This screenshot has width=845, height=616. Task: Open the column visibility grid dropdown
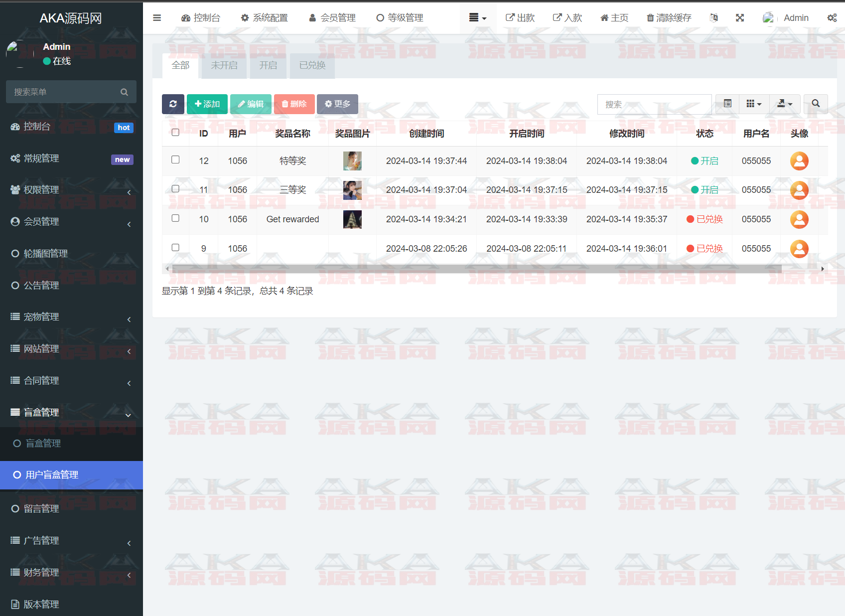click(754, 104)
